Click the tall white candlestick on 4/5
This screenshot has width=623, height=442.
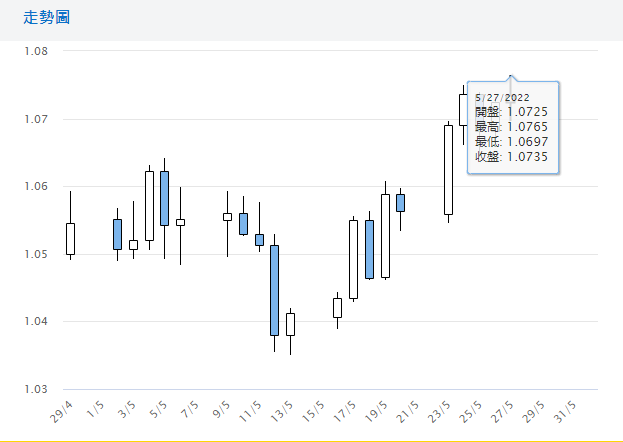149,206
